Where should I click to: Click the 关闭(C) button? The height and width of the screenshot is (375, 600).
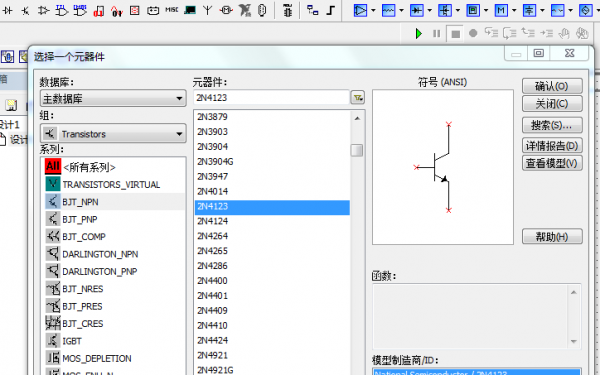click(552, 104)
